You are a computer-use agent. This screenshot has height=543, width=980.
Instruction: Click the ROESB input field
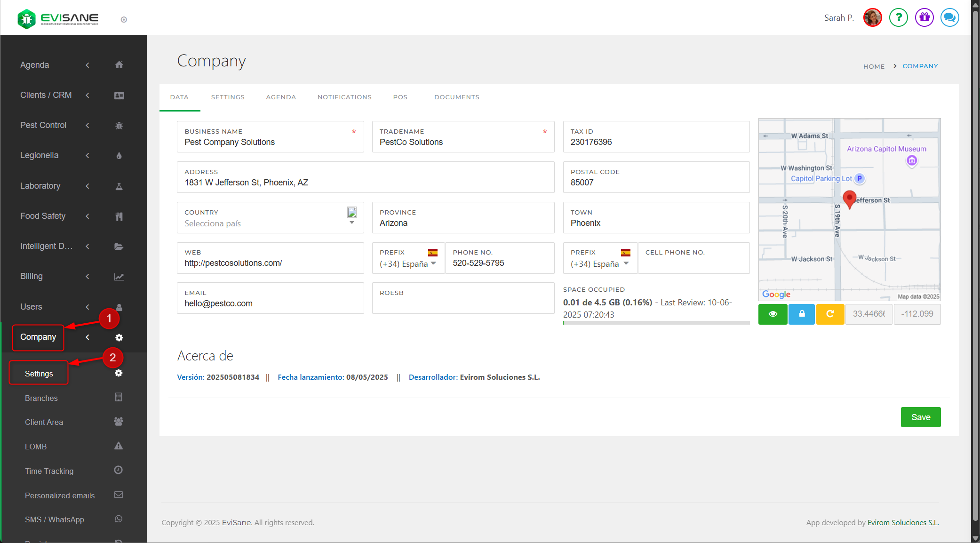tap(463, 298)
